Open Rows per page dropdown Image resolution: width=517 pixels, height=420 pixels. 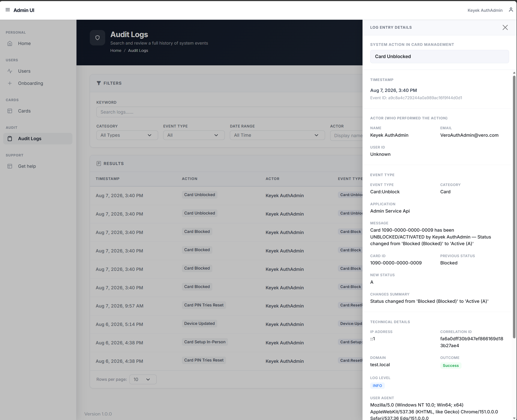click(143, 379)
